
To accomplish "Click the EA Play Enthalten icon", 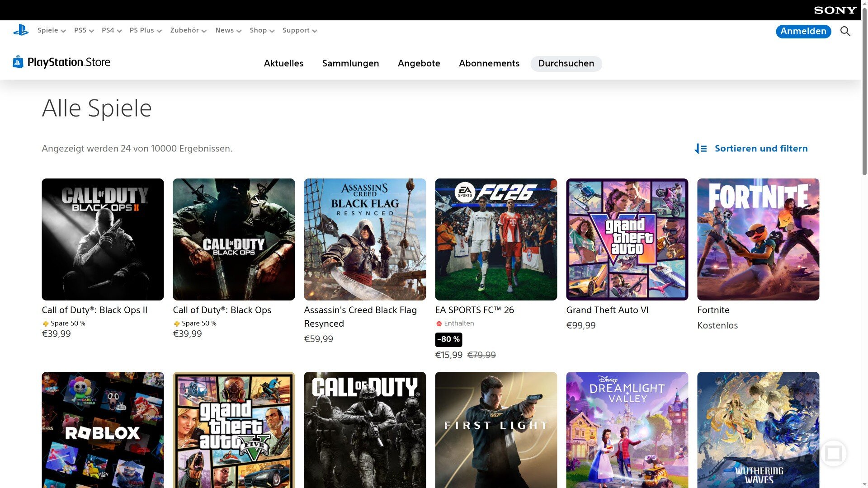I will point(439,324).
